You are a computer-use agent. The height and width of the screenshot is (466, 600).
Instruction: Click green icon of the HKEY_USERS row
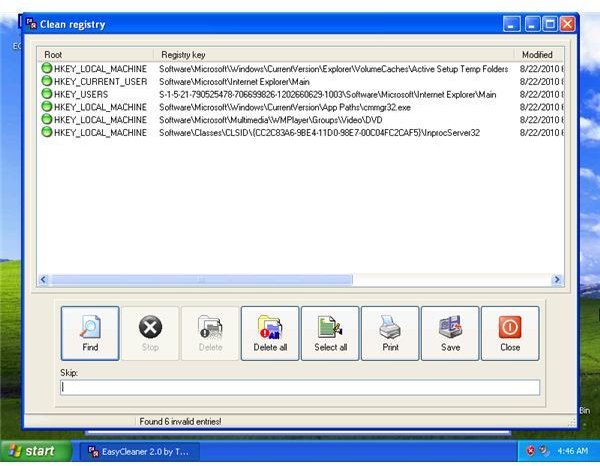point(47,94)
